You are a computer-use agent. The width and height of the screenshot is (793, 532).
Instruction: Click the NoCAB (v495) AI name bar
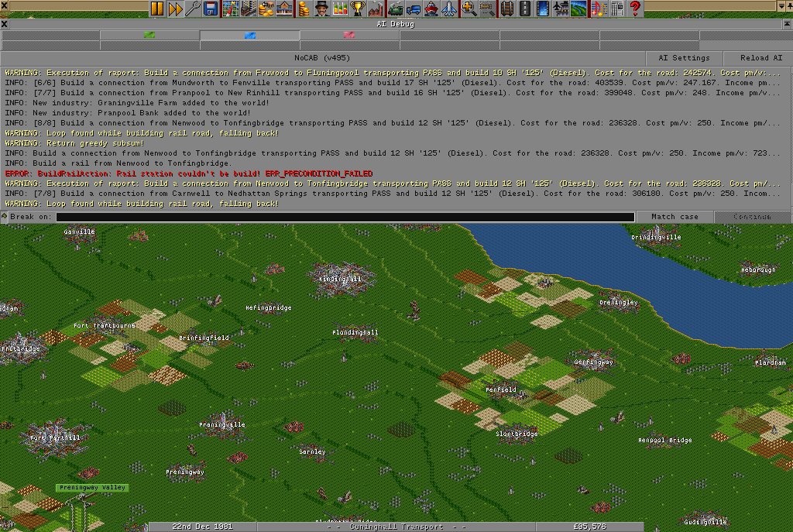coord(323,58)
